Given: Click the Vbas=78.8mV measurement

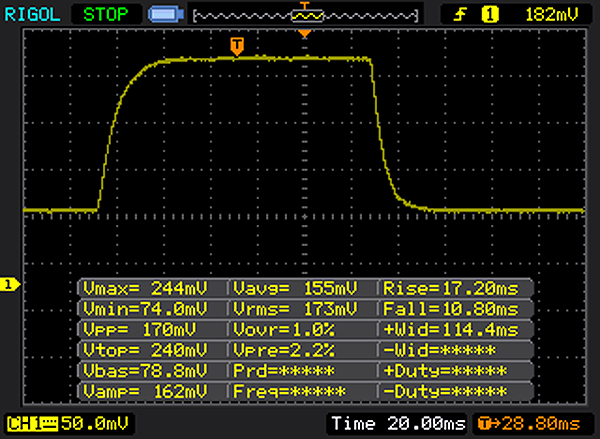Looking at the screenshot, I should (145, 371).
